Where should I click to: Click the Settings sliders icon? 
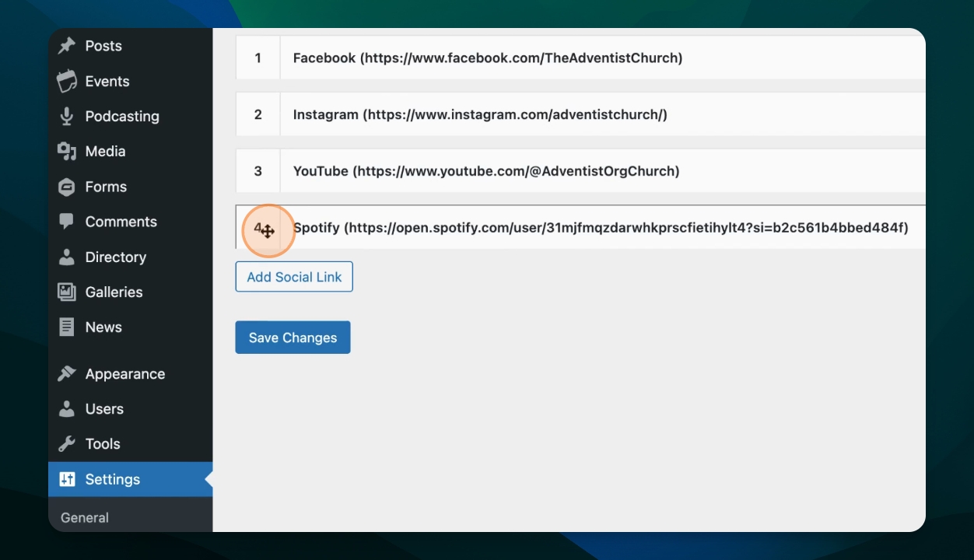tap(67, 479)
